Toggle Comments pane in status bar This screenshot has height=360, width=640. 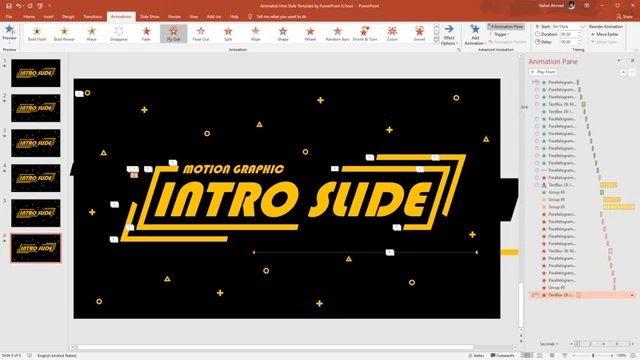502,356
